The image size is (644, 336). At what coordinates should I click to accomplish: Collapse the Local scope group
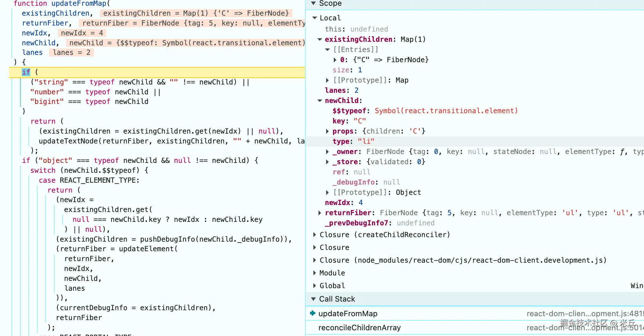(315, 18)
